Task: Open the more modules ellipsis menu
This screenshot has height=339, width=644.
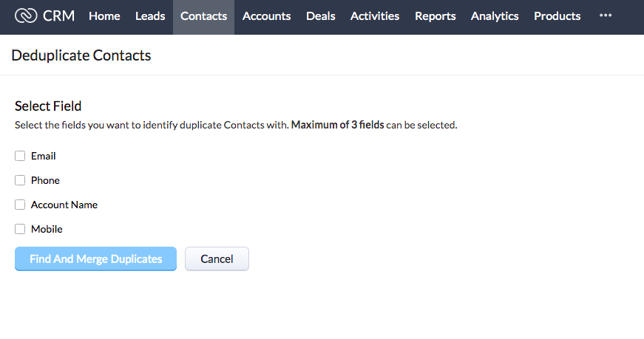Action: 606,16
